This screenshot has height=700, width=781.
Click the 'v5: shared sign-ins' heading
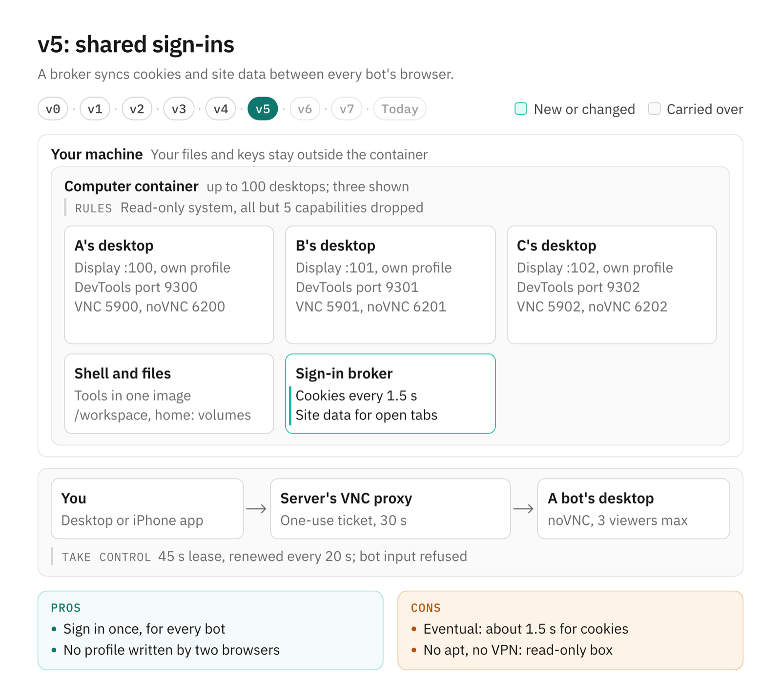coord(136,44)
